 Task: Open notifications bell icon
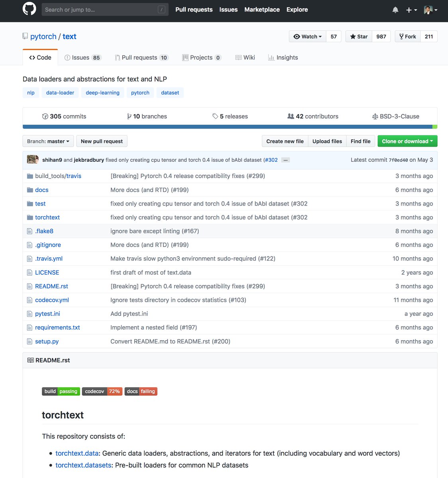coord(395,10)
